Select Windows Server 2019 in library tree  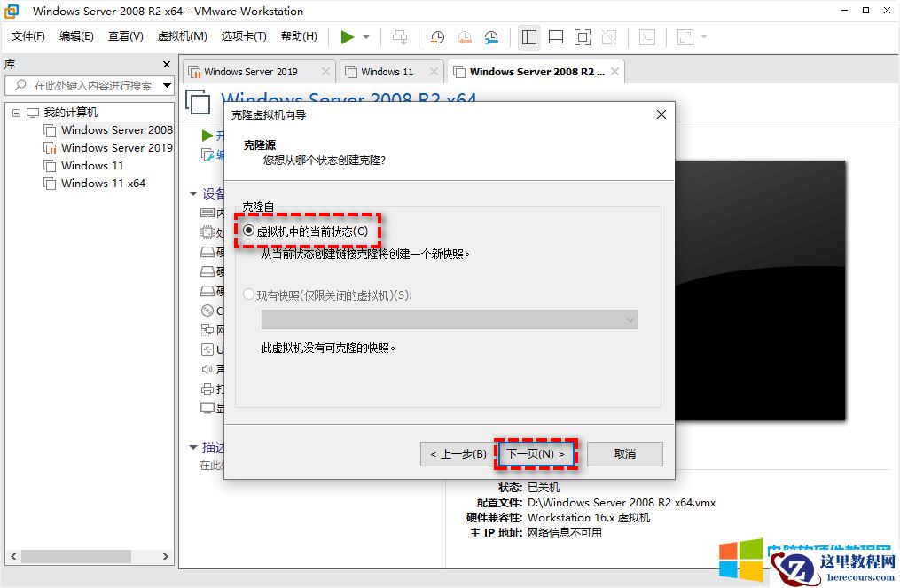tap(116, 148)
